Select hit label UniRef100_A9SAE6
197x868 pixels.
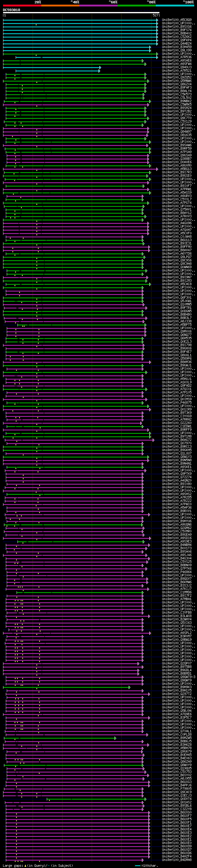tap(177, 61)
